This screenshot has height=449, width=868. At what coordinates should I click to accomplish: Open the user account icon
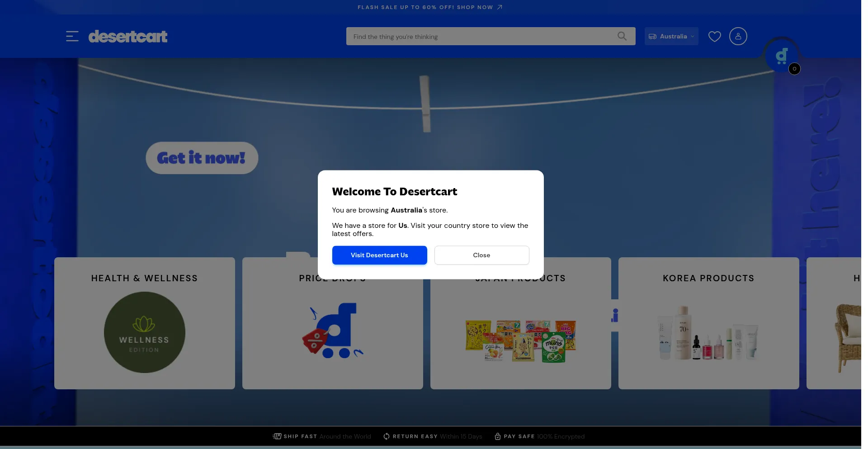(x=738, y=36)
